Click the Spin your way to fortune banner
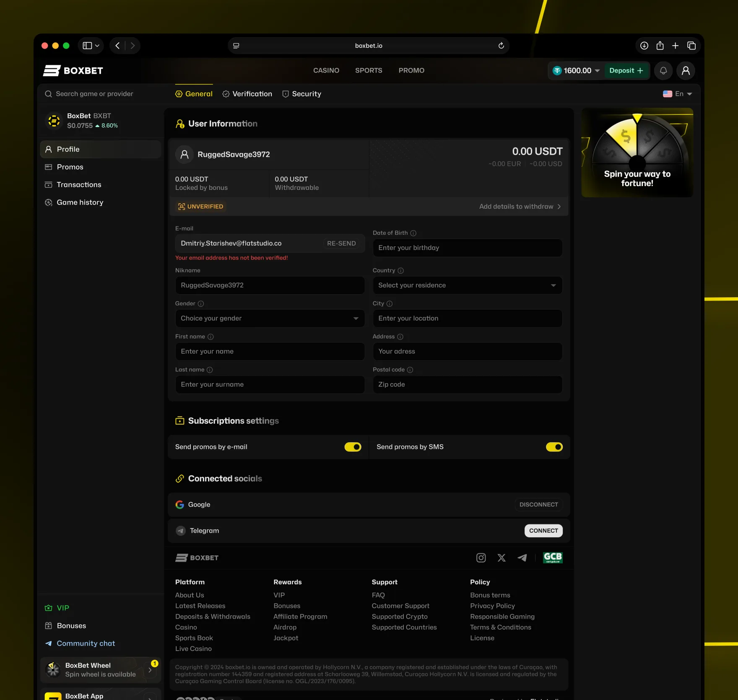Viewport: 738px width, 700px height. click(637, 153)
